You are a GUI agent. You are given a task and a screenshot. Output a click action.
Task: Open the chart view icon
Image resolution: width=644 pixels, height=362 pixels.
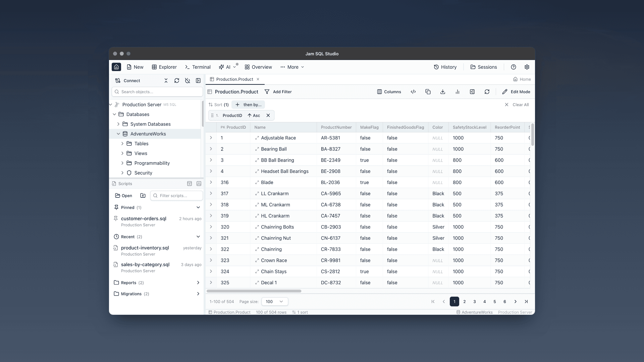(x=458, y=92)
